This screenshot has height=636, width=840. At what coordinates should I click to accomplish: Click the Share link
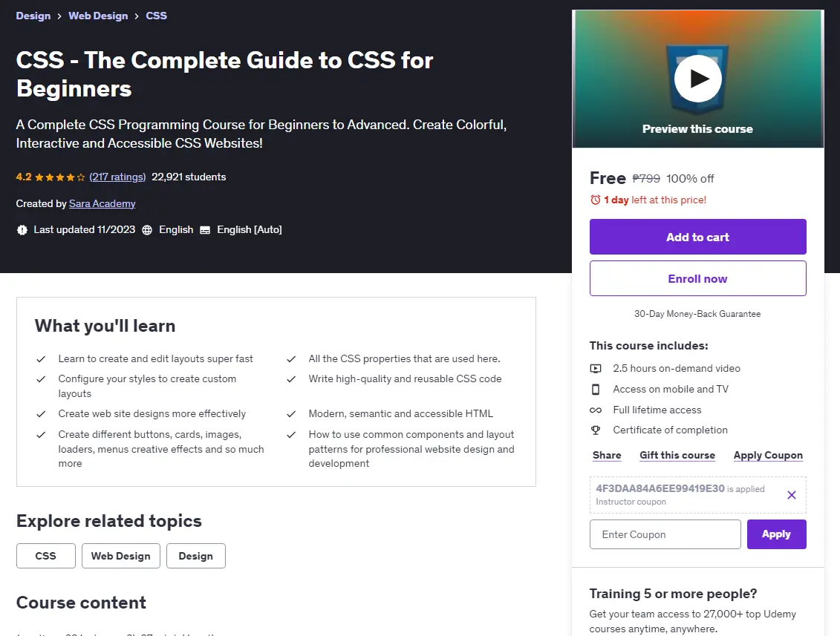coord(607,456)
